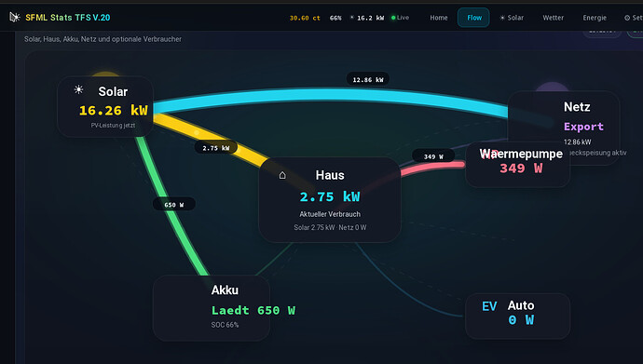This screenshot has height=364, width=643.
Task: Click the subtitle Solar, Haus, Akku, Netz
Action: click(x=103, y=39)
